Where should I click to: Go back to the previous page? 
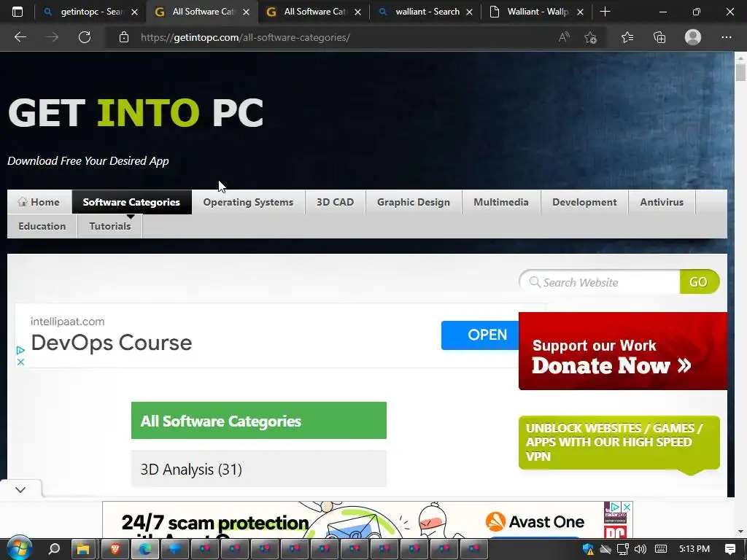[20, 37]
